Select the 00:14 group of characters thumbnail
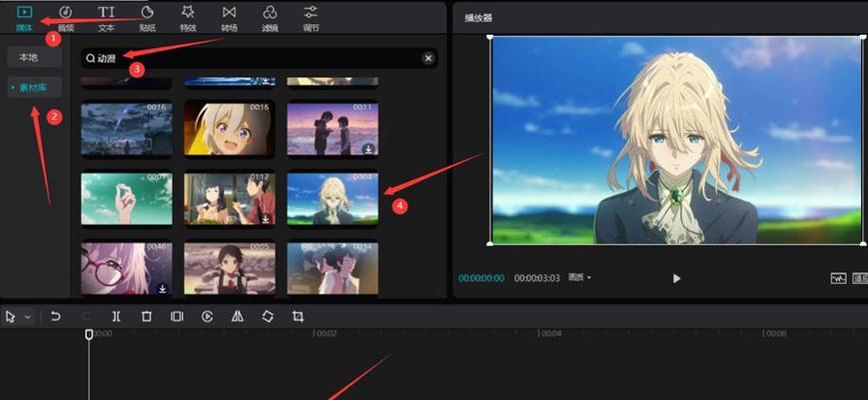 click(333, 269)
